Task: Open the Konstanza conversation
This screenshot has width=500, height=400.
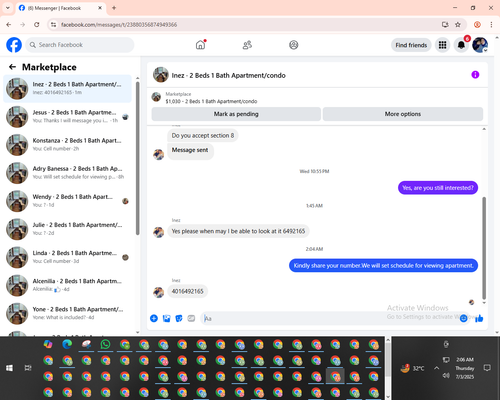Action: [67, 144]
